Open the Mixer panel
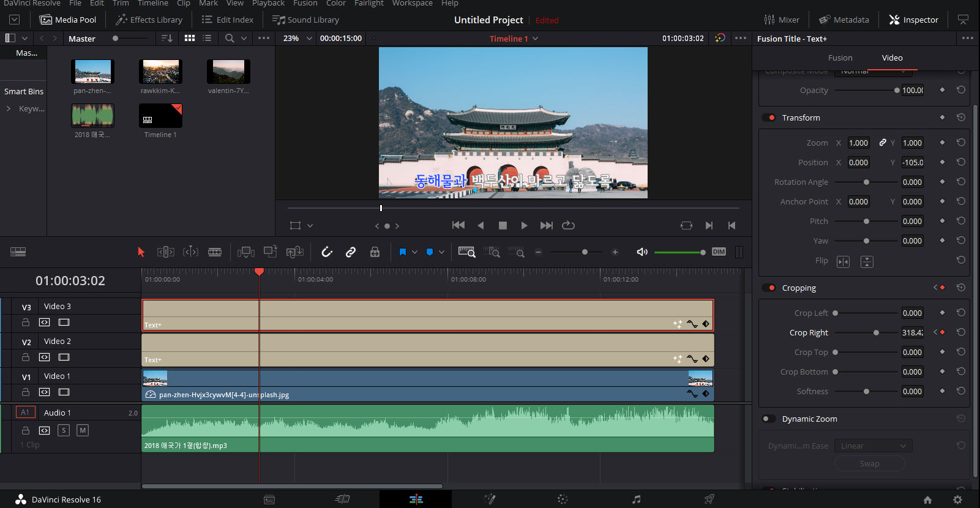 click(x=782, y=20)
